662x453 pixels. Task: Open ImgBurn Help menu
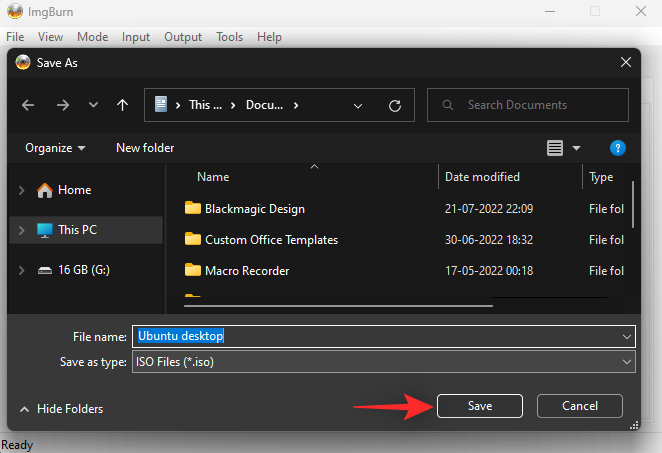[x=269, y=37]
